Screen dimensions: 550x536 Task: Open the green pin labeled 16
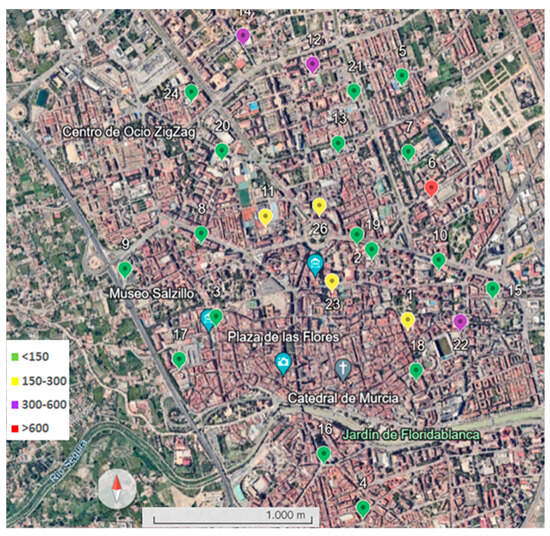pos(324,455)
